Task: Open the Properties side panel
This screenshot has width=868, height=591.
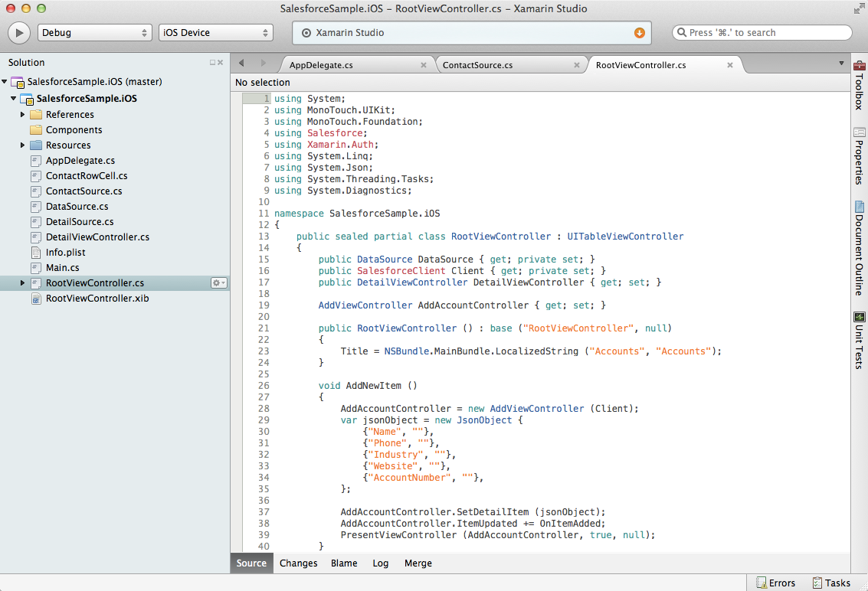Action: click(x=859, y=156)
